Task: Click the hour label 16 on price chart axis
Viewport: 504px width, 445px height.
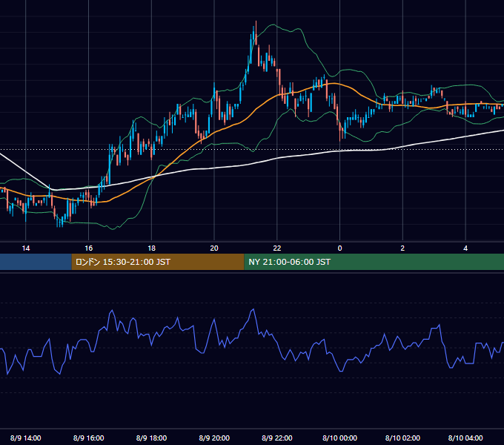Action: pyautogui.click(x=88, y=248)
